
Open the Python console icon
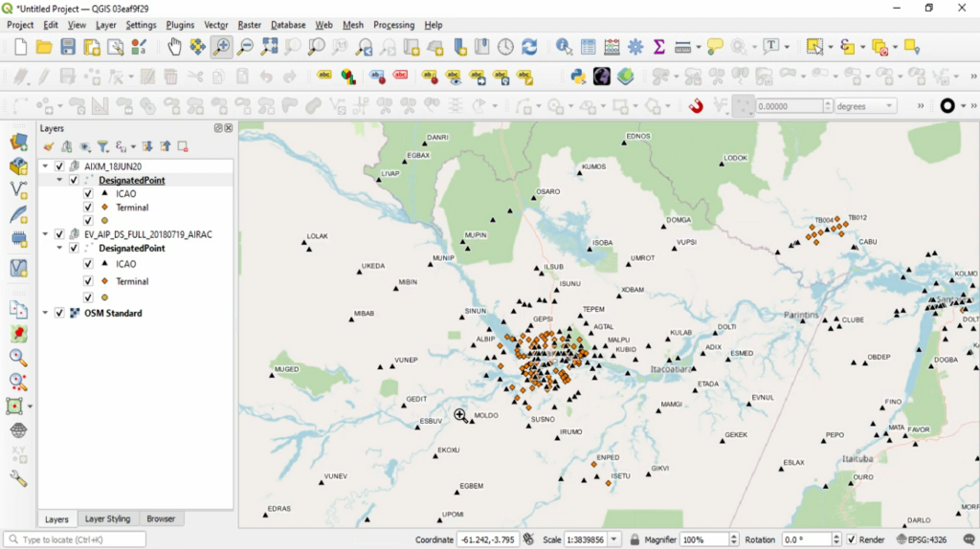pos(578,77)
